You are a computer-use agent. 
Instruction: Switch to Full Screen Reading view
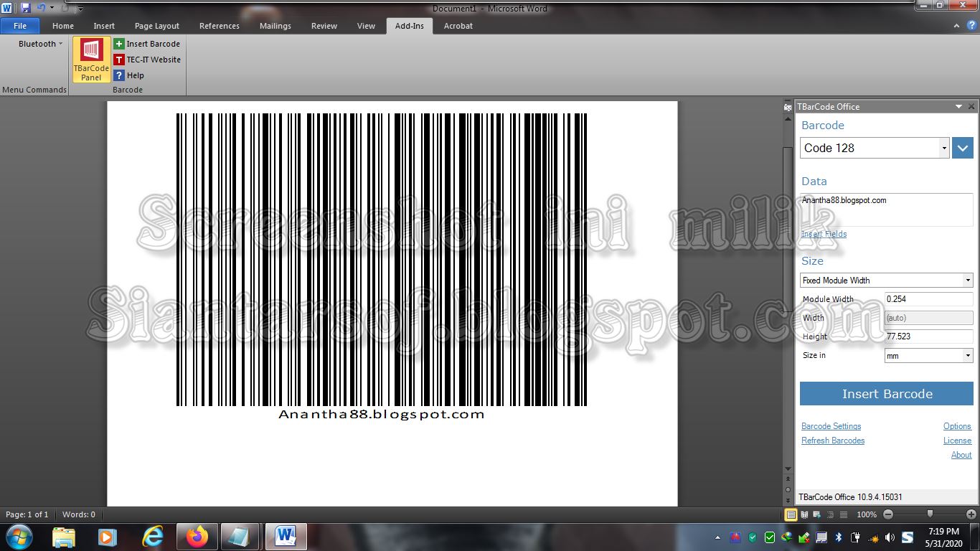tap(804, 514)
